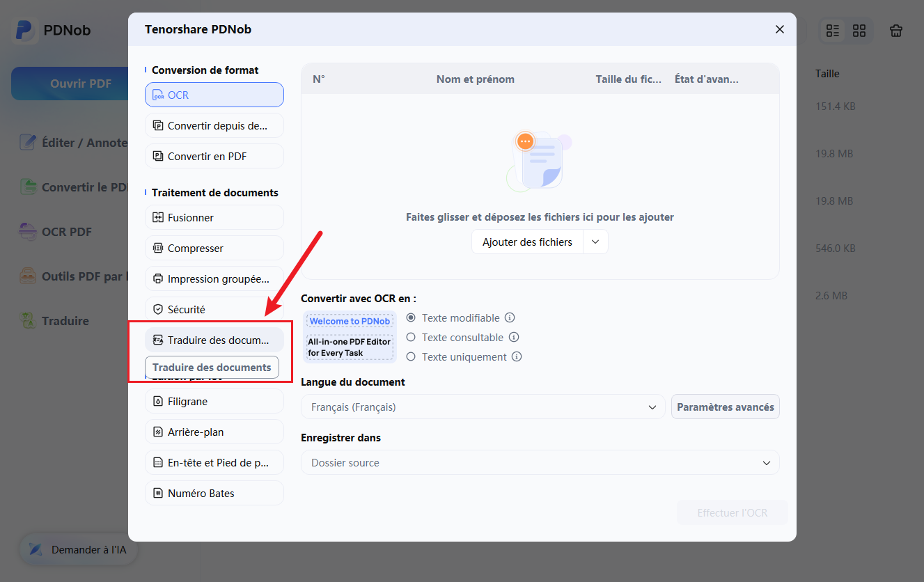Screen dimensions: 924x582
Task: Switch to list view icon
Action: pyautogui.click(x=833, y=31)
